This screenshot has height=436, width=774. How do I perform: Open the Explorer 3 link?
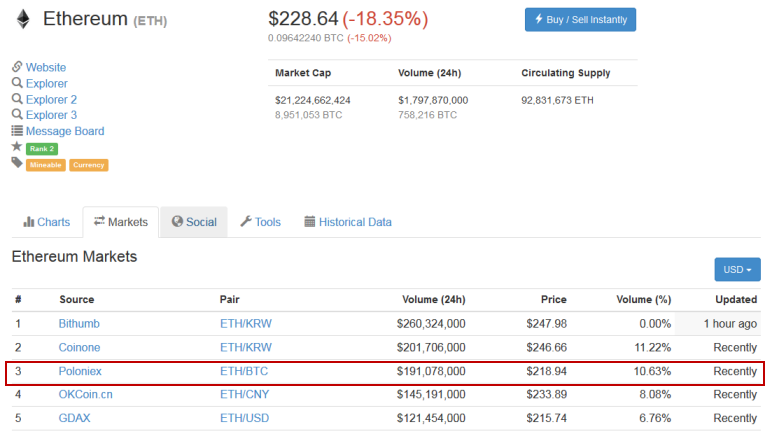tap(51, 115)
